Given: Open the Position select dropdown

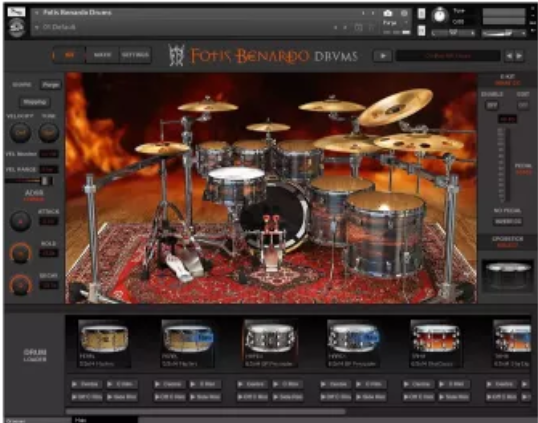Looking at the screenshot, I should tap(507, 246).
